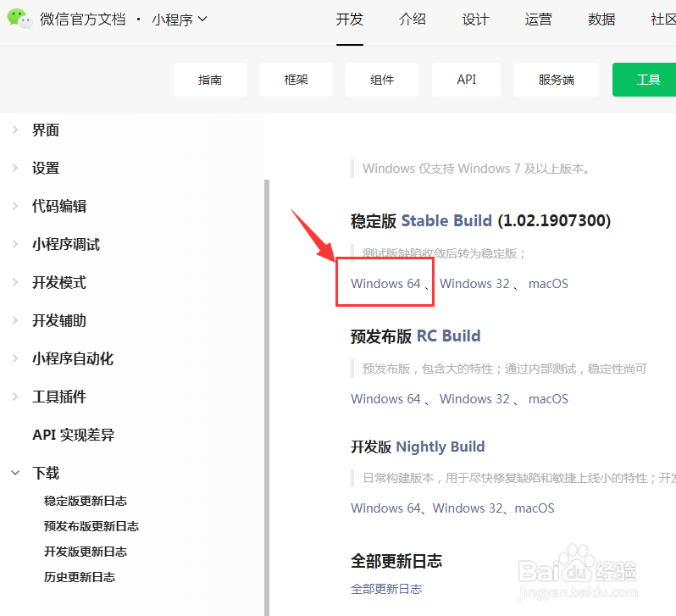Switch to the 设计 navigation tab
The height and width of the screenshot is (616, 676).
[x=475, y=19]
